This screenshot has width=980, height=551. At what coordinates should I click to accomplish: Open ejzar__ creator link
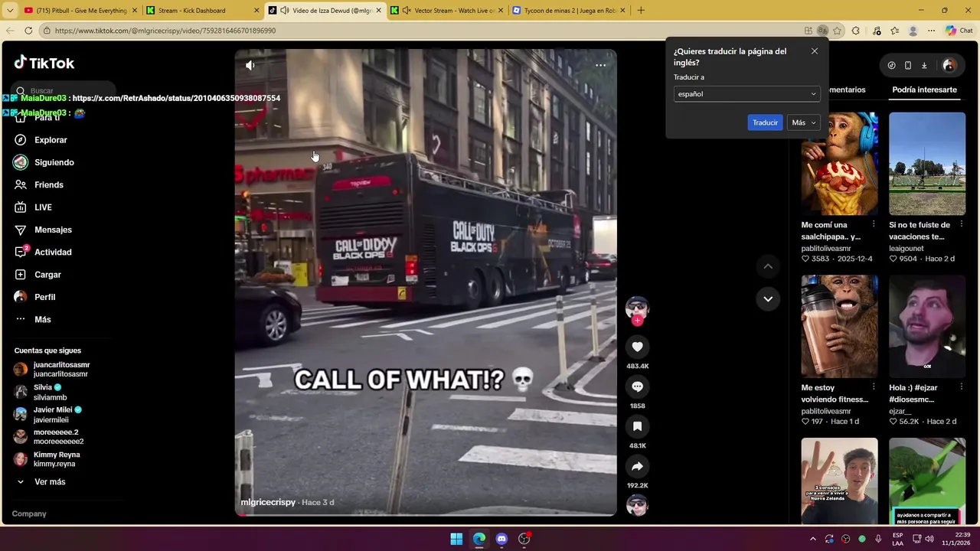[x=899, y=412]
